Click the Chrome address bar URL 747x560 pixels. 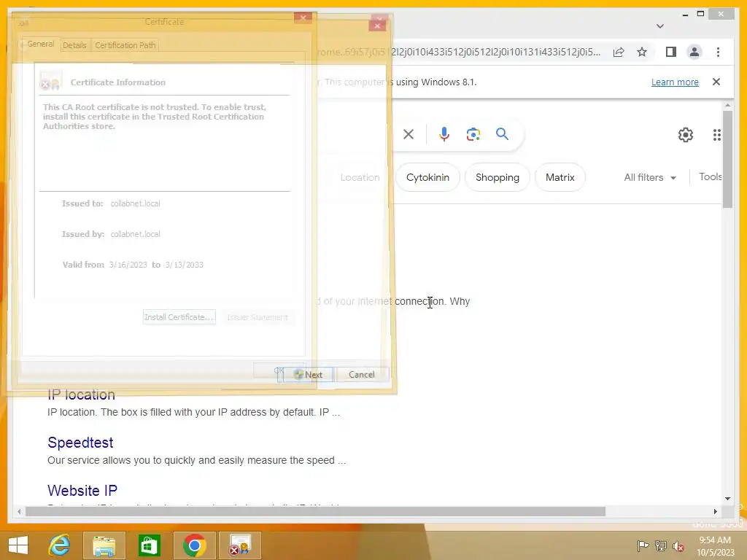click(460, 52)
